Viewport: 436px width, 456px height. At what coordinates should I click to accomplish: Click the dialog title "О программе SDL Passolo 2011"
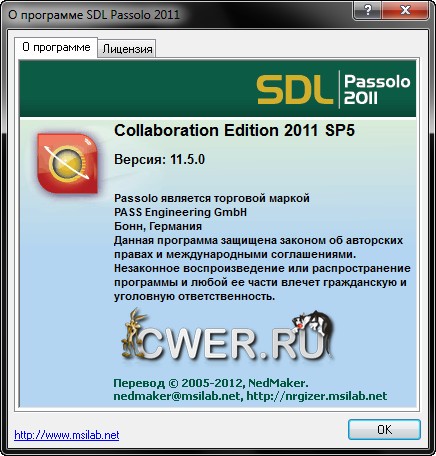click(94, 15)
